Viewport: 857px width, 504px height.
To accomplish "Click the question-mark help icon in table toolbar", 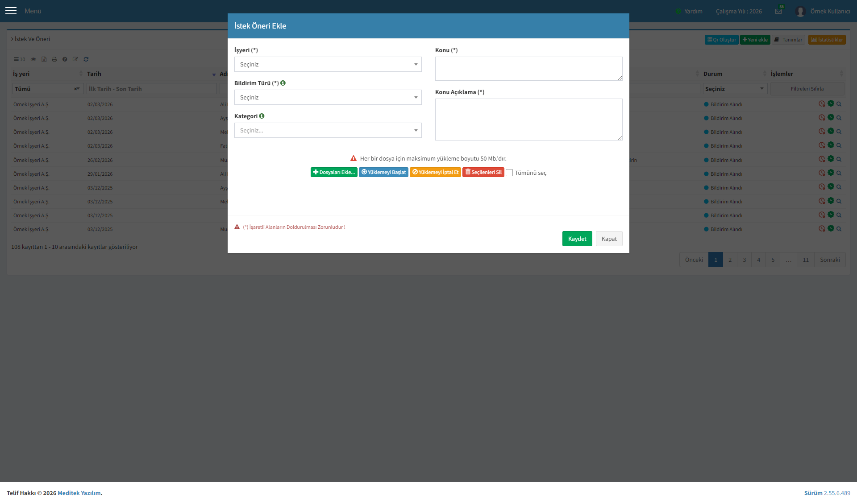I will 65,59.
